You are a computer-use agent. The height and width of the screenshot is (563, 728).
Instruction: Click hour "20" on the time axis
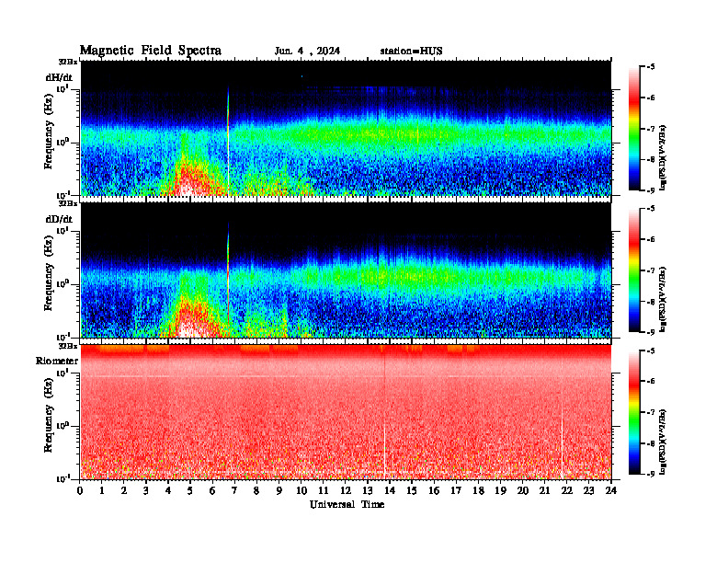[x=523, y=490]
